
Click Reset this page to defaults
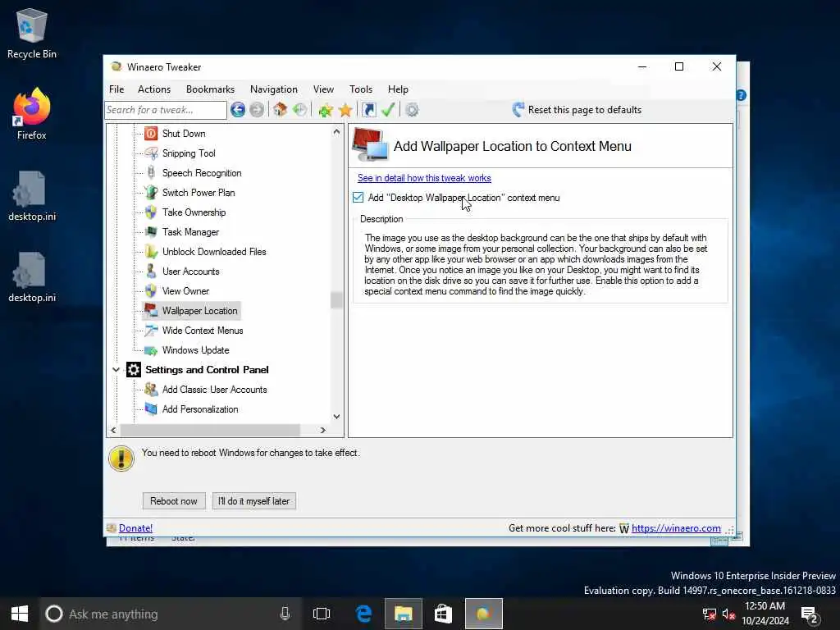(x=577, y=110)
